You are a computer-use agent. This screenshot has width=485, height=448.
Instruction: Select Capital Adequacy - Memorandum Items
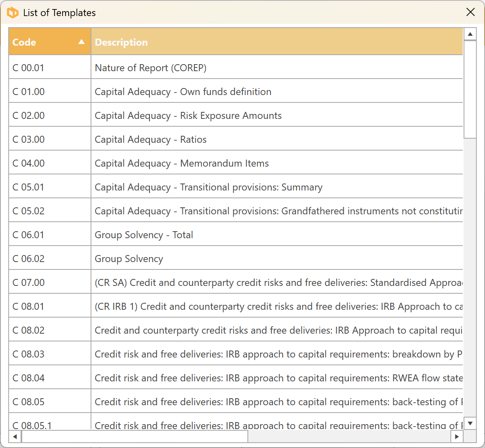coord(277,163)
